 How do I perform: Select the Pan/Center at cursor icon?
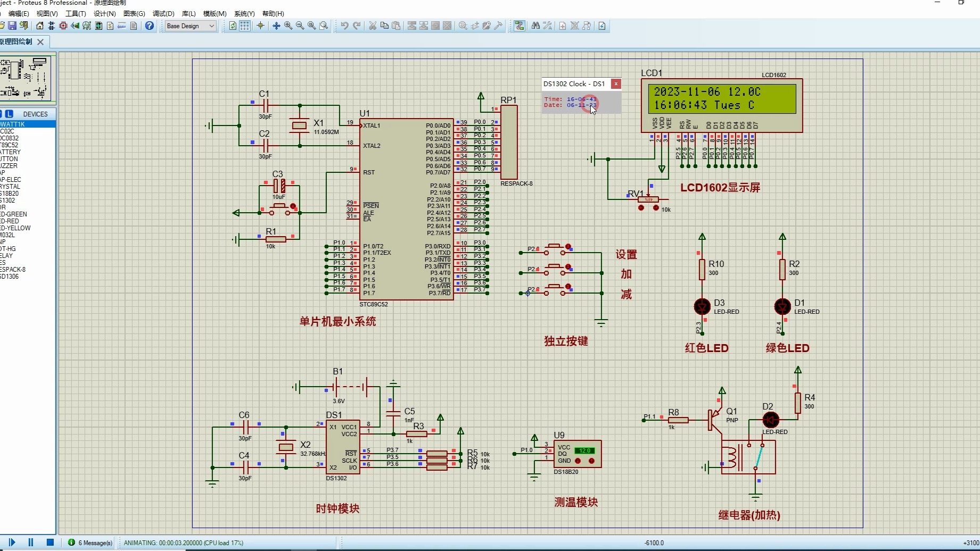(276, 26)
